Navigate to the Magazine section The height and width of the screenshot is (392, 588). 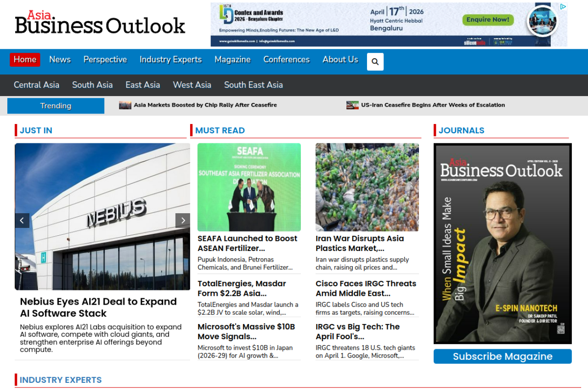point(232,60)
